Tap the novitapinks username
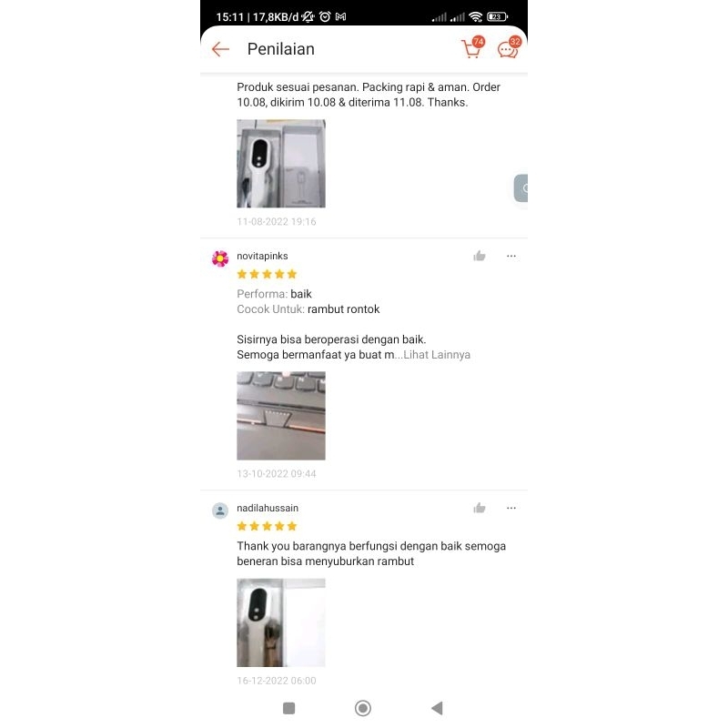This screenshot has width=728, height=728. tap(262, 256)
